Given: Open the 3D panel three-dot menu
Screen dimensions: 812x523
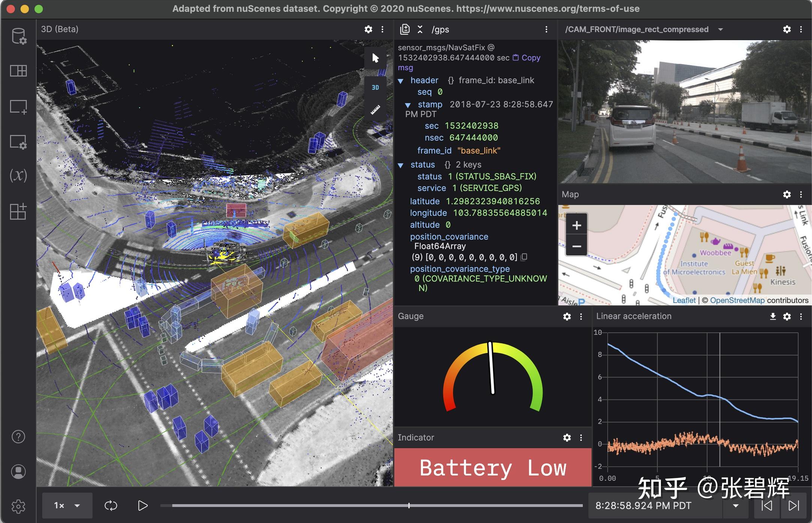Looking at the screenshot, I should click(x=382, y=29).
